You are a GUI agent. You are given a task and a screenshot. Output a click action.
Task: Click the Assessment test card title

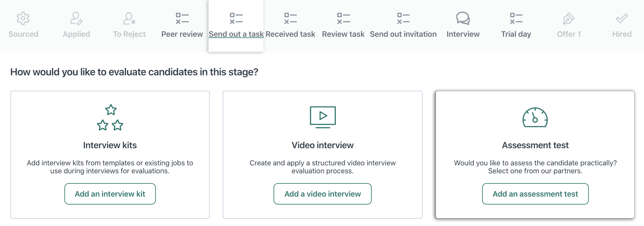pyautogui.click(x=535, y=145)
